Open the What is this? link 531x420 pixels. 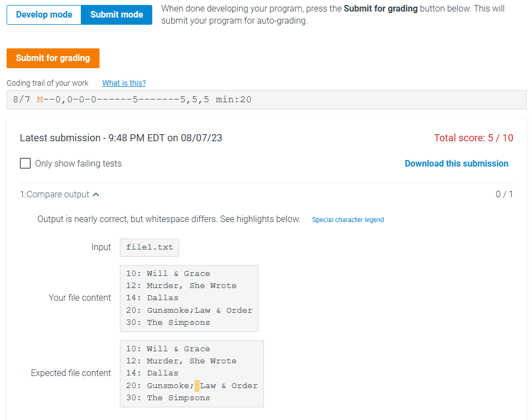pyautogui.click(x=124, y=83)
